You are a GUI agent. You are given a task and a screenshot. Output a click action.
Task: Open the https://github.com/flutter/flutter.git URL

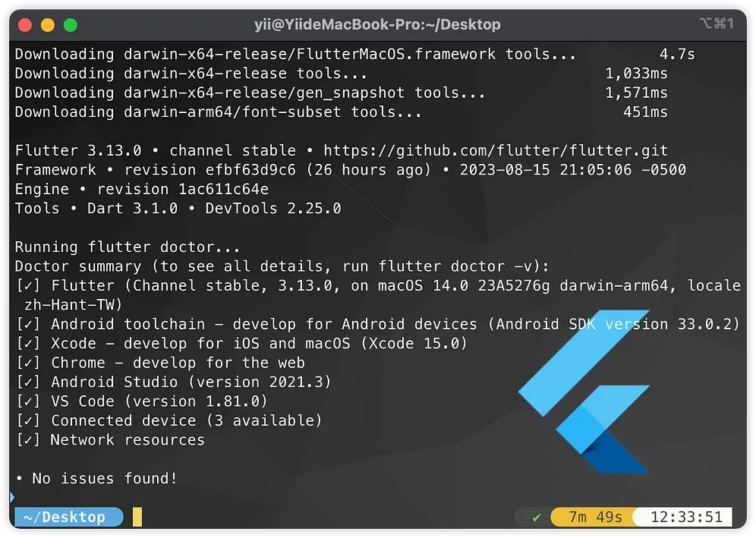(x=496, y=150)
